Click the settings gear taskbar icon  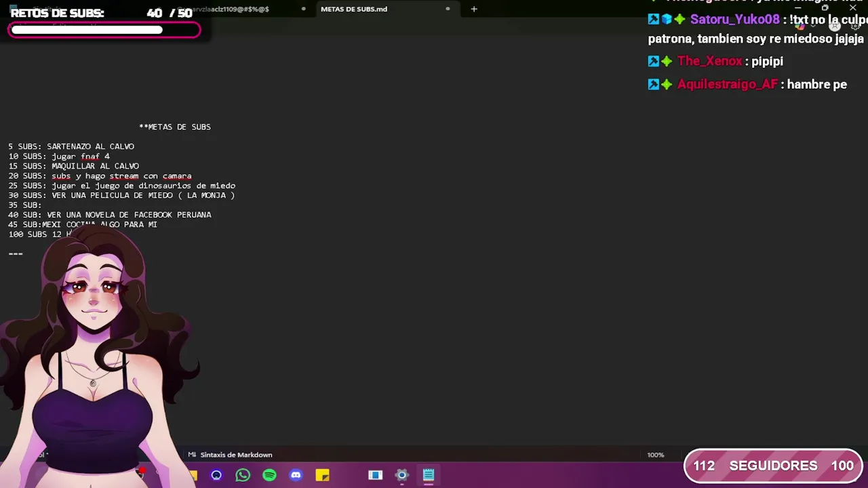[402, 475]
